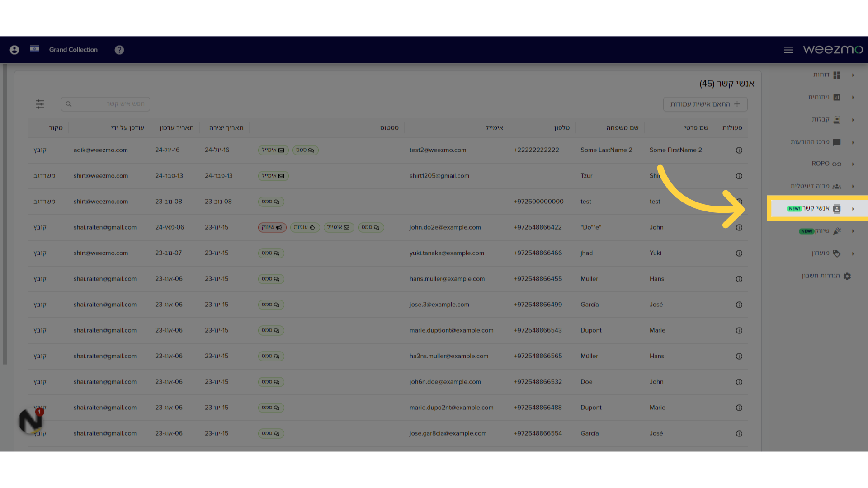
Task: Sort by שם פרטי column header
Action: click(696, 128)
